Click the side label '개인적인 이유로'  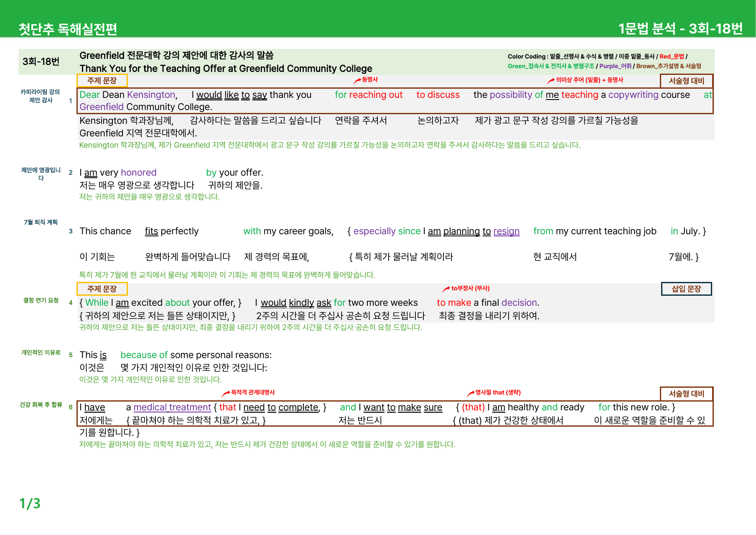coord(41,353)
